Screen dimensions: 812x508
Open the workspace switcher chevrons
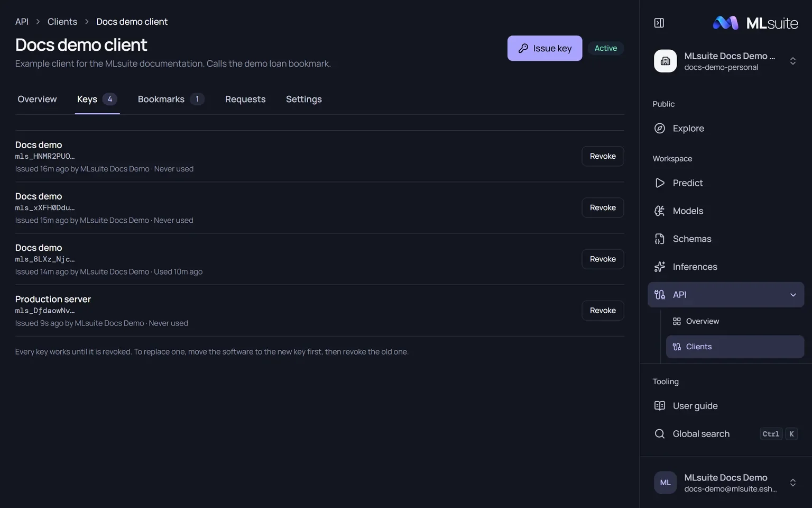pyautogui.click(x=793, y=61)
